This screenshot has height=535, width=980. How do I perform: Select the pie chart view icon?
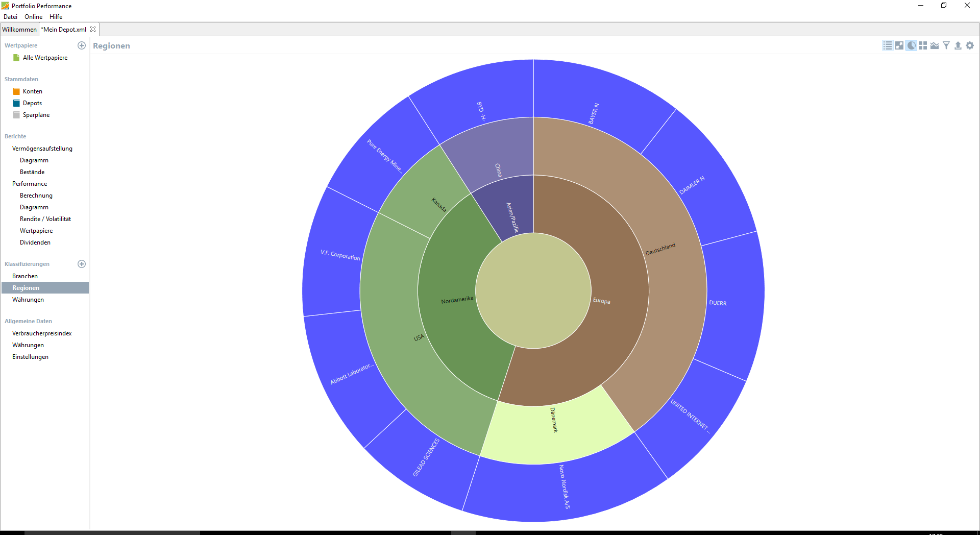(x=911, y=45)
